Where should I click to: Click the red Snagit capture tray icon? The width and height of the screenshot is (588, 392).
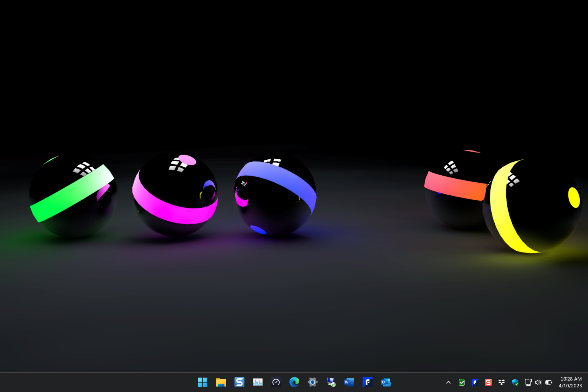(488, 383)
